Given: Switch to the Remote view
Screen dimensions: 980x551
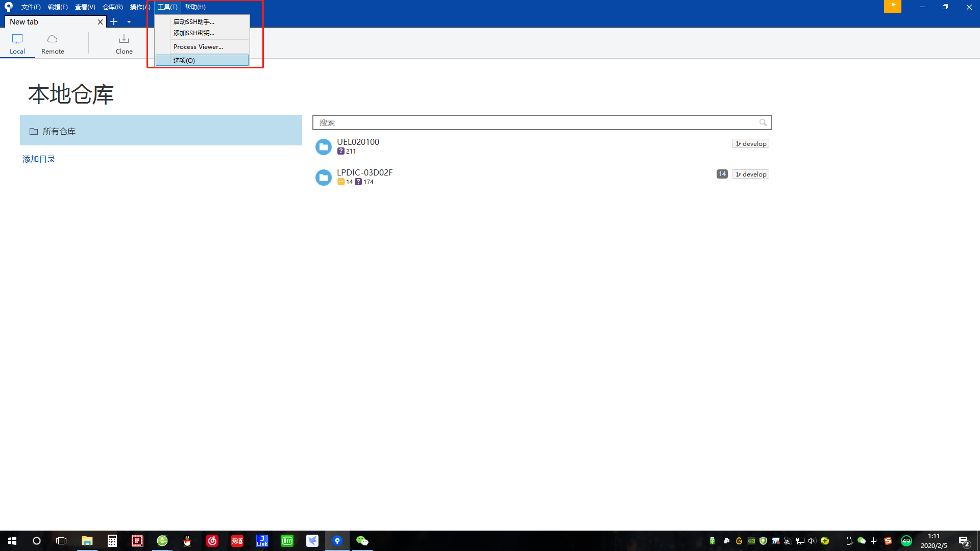Looking at the screenshot, I should tap(53, 44).
